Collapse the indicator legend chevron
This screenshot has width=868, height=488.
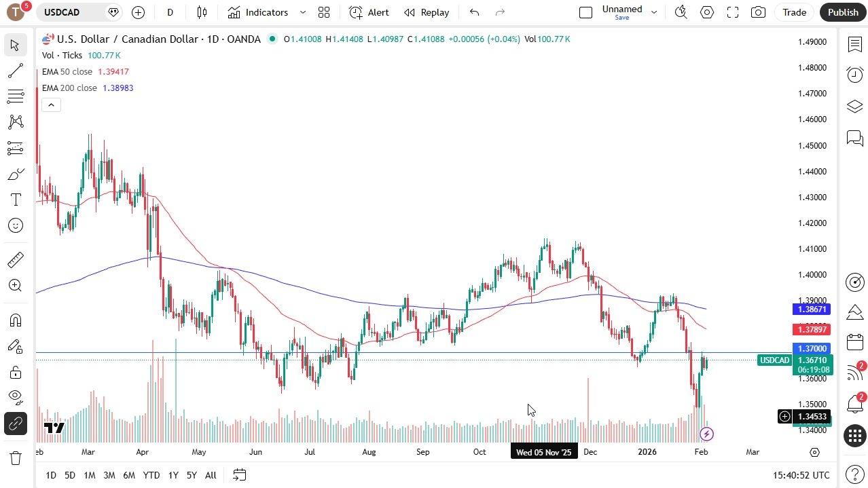click(51, 105)
